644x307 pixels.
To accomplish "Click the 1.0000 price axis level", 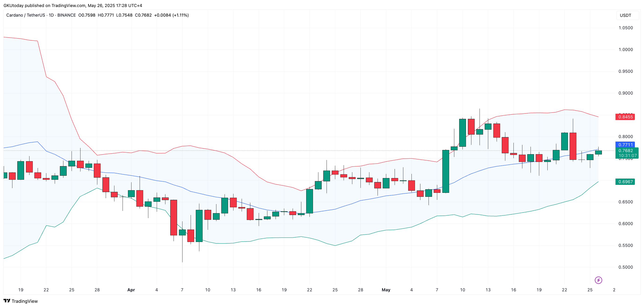I will click(626, 50).
